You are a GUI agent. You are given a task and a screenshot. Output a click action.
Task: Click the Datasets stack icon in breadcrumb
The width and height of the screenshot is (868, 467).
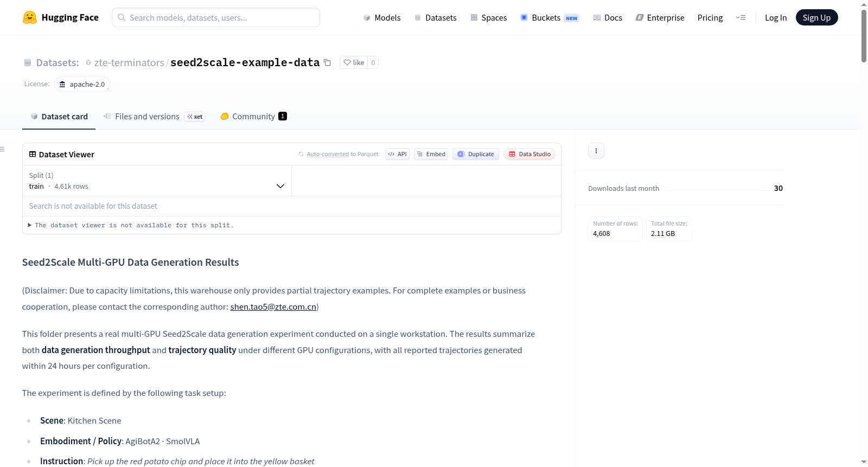28,63
